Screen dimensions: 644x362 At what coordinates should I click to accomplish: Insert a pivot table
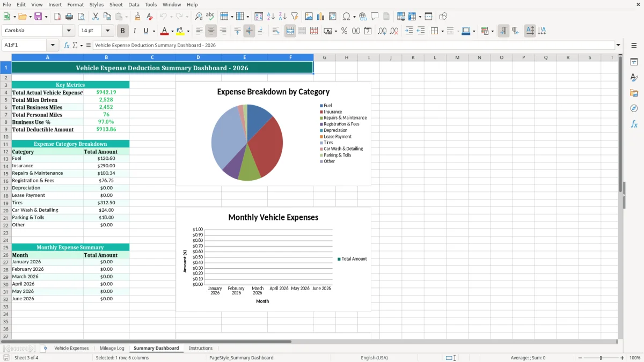[333, 17]
